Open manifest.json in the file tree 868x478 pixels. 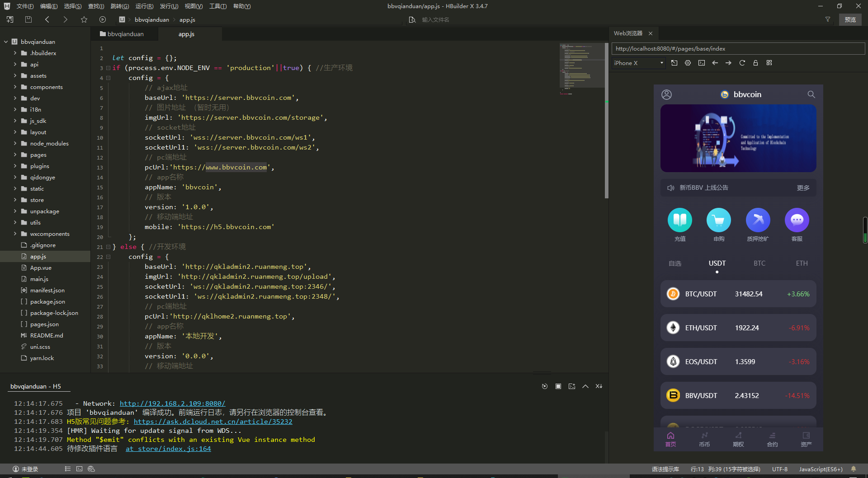coord(47,290)
